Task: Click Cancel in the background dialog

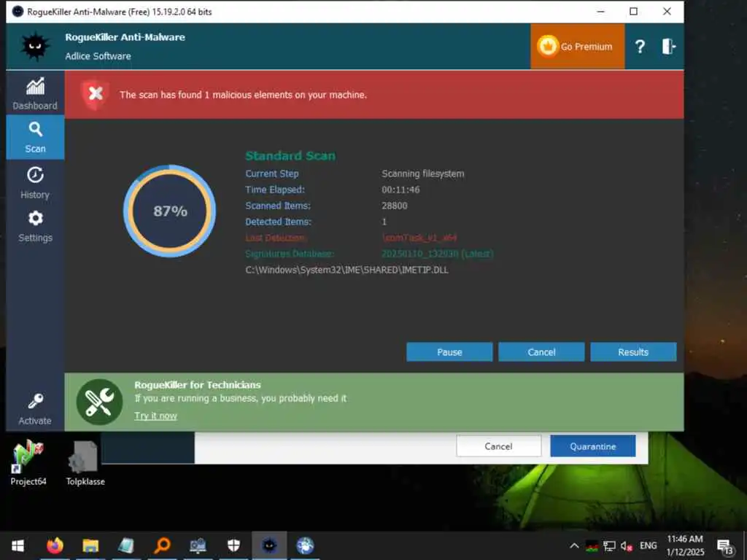Action: click(498, 446)
